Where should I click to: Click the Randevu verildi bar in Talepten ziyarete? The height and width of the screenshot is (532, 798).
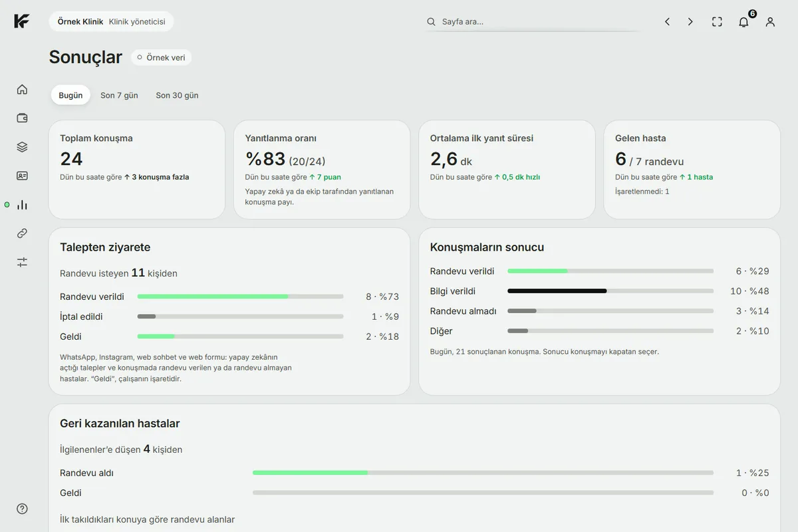point(240,297)
